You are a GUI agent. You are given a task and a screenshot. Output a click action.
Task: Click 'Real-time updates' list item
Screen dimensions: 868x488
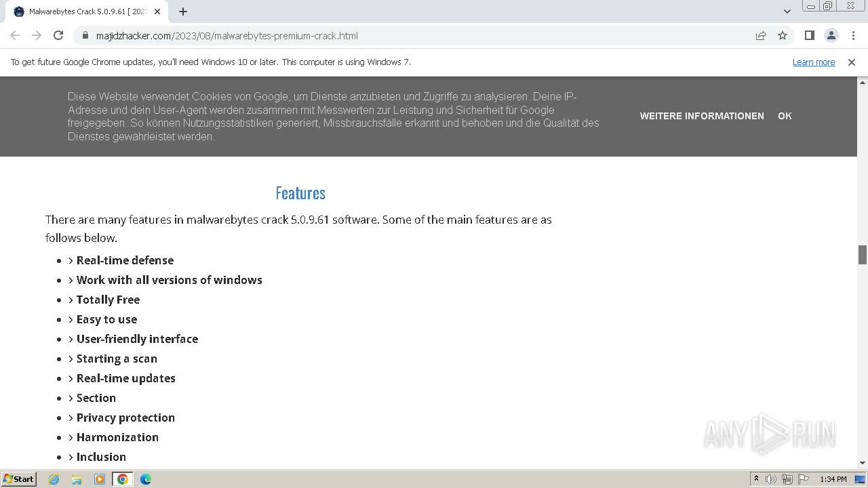click(x=125, y=378)
